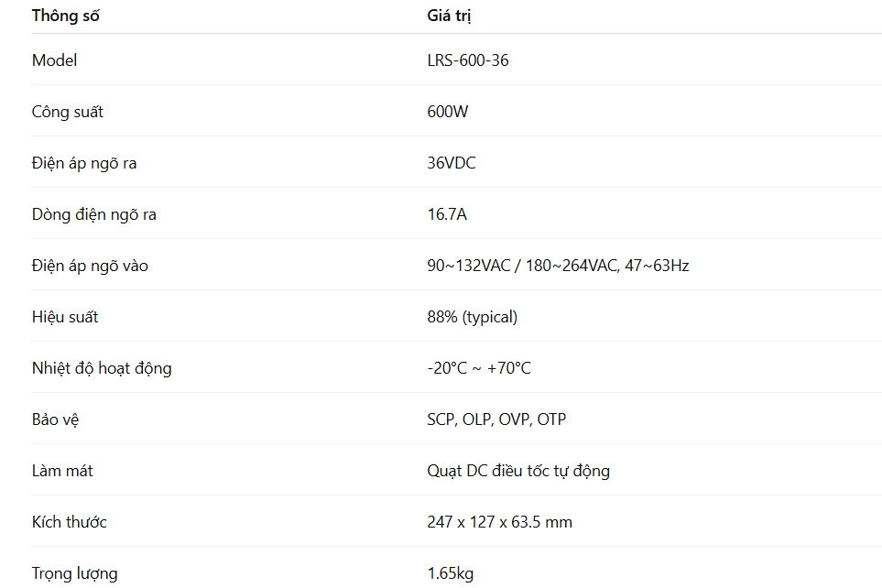The image size is (882, 588).
Task: Click the 'Dòng điện ngõ ra' label
Action: [94, 214]
